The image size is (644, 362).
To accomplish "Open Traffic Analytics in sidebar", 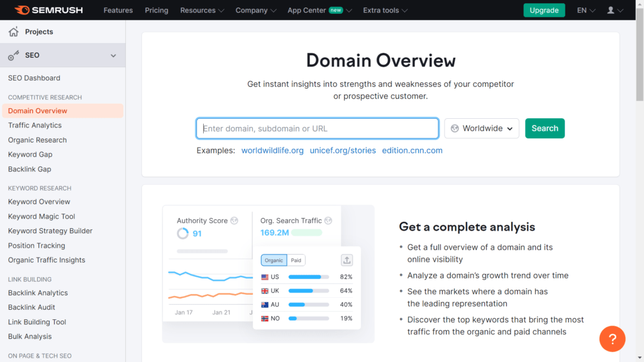I will click(35, 125).
